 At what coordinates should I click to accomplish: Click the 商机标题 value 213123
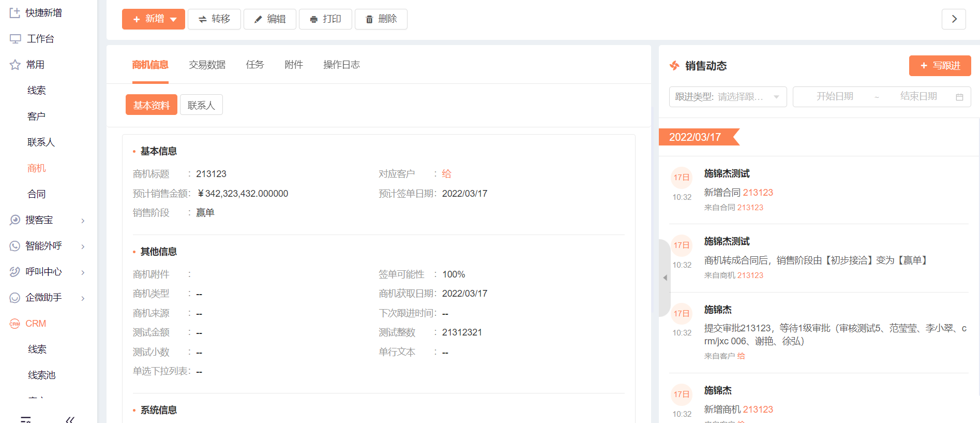pyautogui.click(x=212, y=174)
